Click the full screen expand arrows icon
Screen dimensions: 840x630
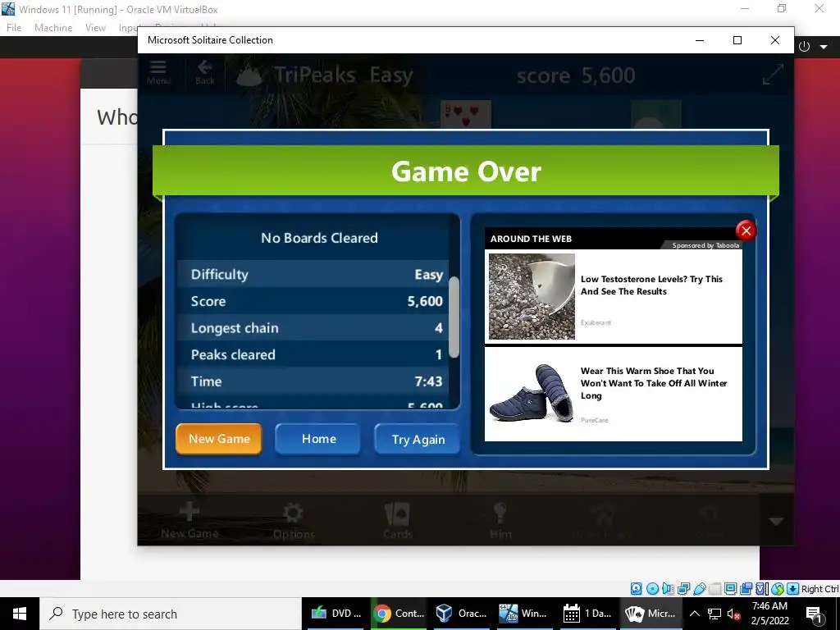tap(773, 75)
